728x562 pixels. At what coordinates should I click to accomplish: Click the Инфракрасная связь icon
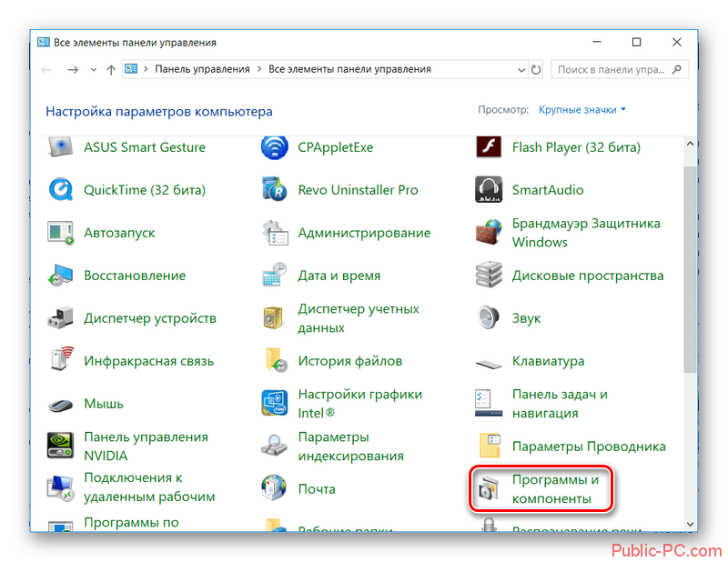[61, 358]
